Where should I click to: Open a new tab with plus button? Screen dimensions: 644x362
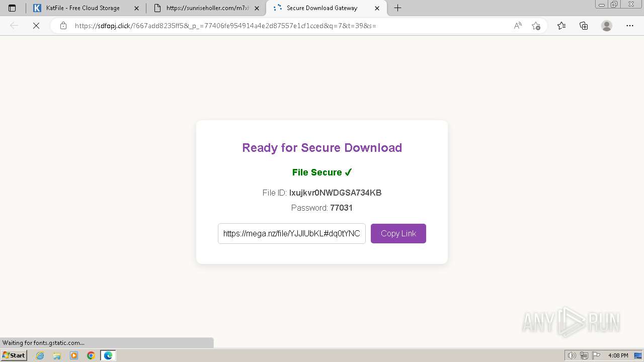tap(397, 8)
